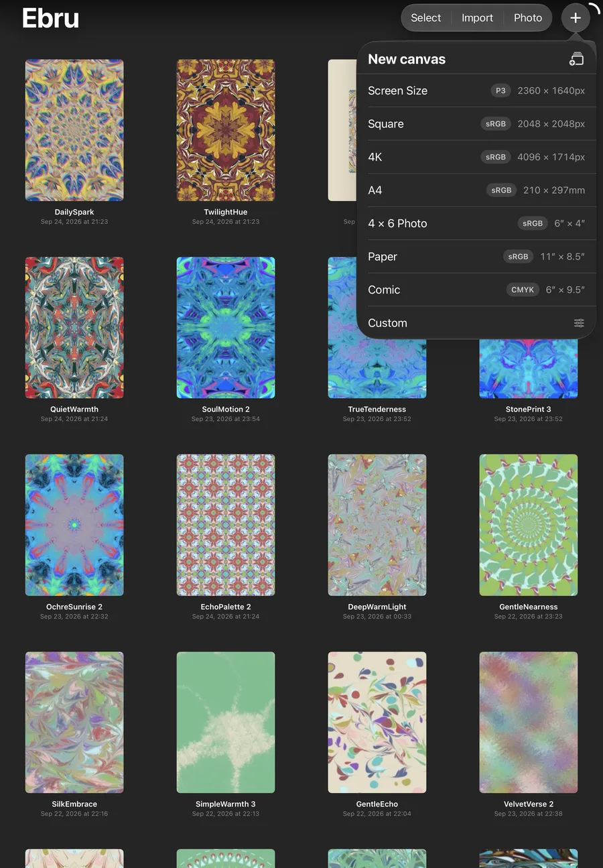The image size is (603, 868).
Task: Choose the Screen Size canvas preset
Action: pos(476,90)
